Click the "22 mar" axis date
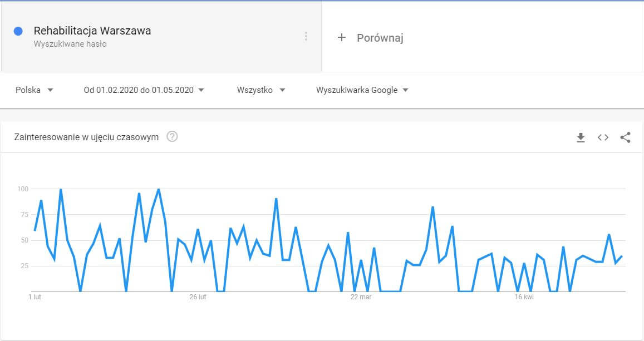Viewport: 644px width, 341px height. [361, 298]
